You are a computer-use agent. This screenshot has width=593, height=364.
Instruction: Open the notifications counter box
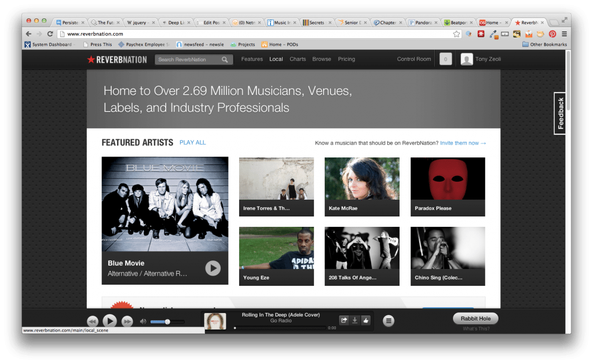click(445, 59)
